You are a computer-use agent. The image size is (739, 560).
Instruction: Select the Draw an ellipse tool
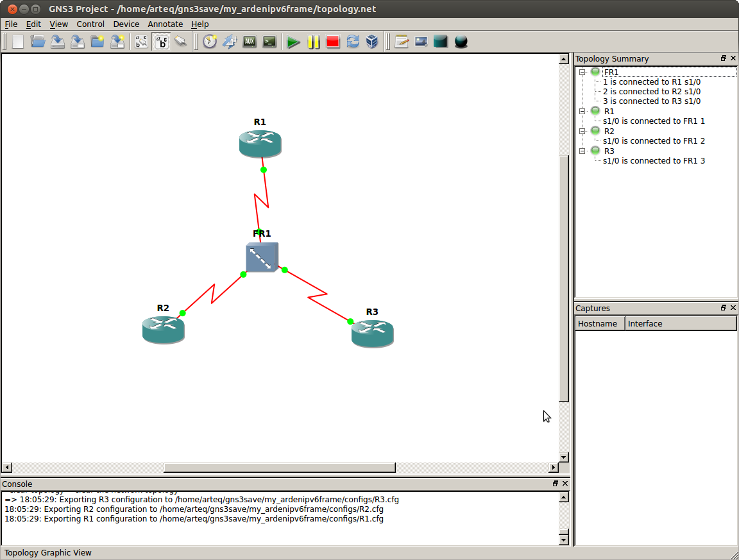(461, 42)
